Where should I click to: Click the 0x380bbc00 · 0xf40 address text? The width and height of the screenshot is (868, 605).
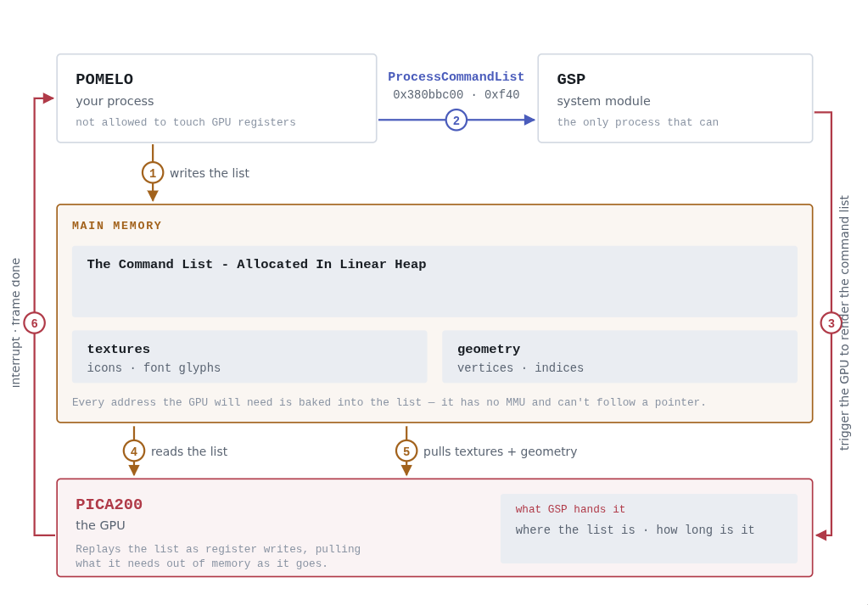pos(456,95)
